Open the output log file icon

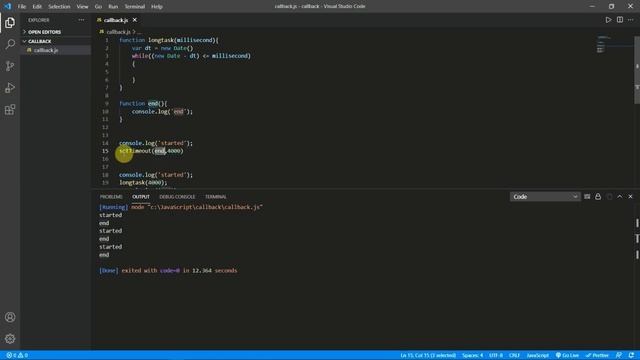click(609, 197)
